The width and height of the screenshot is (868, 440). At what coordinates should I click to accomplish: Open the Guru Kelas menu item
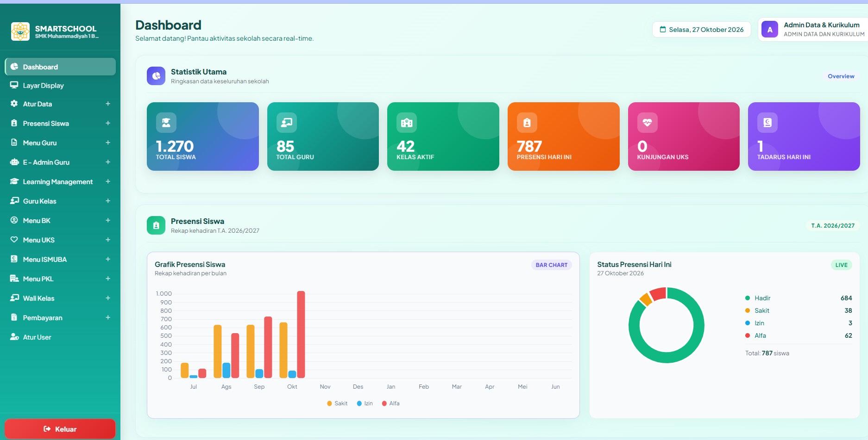click(x=60, y=201)
